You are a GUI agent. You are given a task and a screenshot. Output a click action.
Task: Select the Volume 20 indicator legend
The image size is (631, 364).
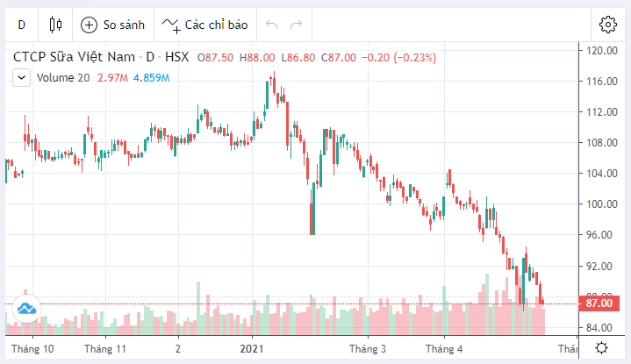click(63, 77)
